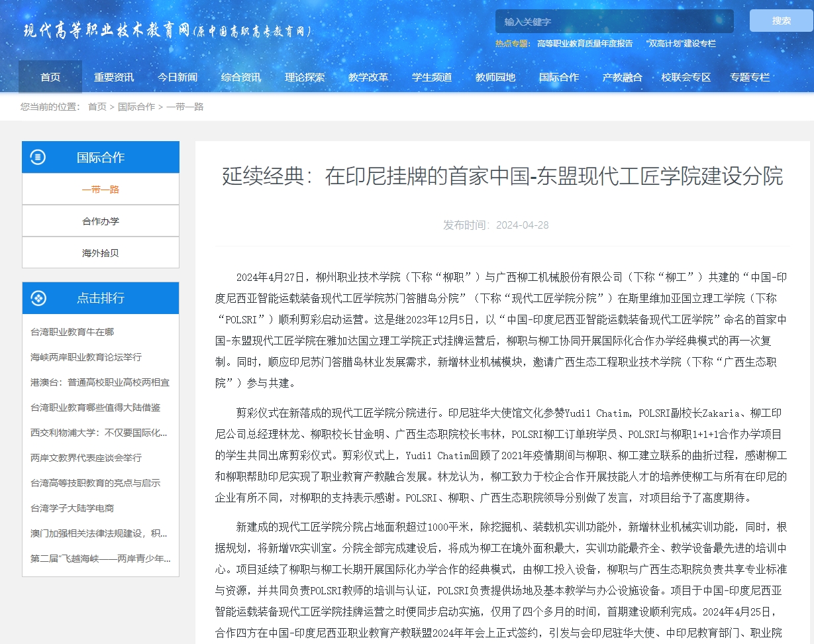Select the 国际合作 navigation menu item
Screen dimensions: 814x644
(559, 77)
